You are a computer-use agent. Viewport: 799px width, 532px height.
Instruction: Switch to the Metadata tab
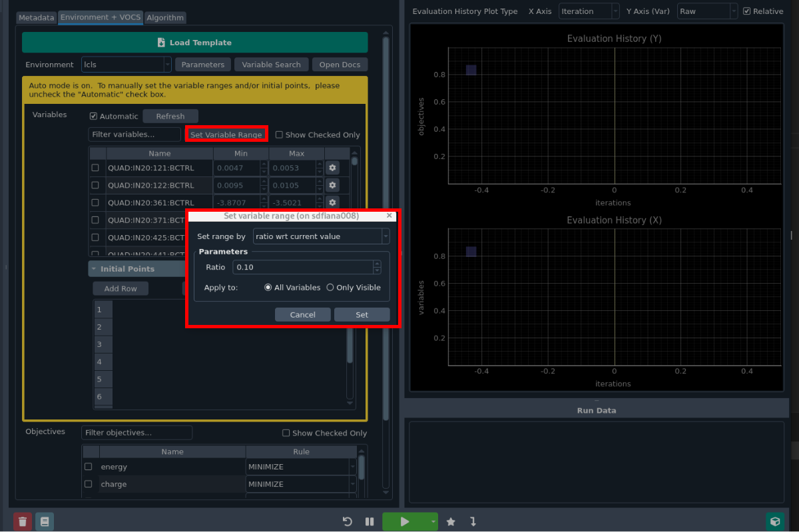[x=37, y=18]
